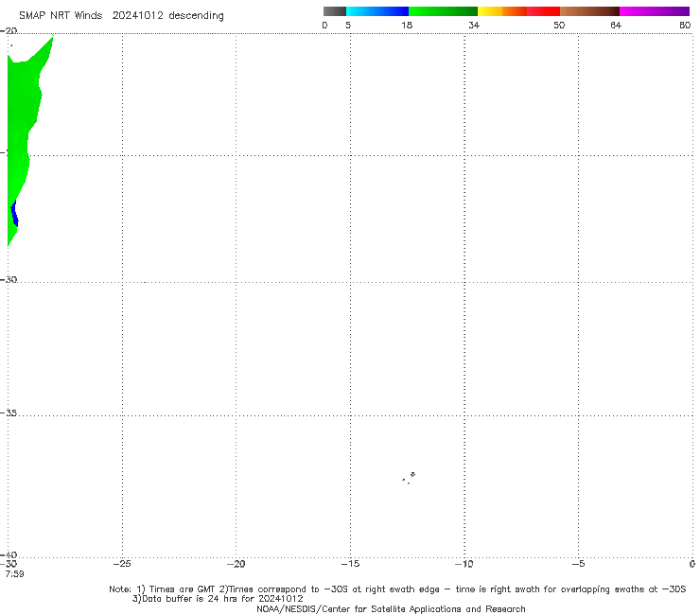The width and height of the screenshot is (700, 615).
Task: Click the NOAA/NESDIS credit line
Action: pos(391,608)
